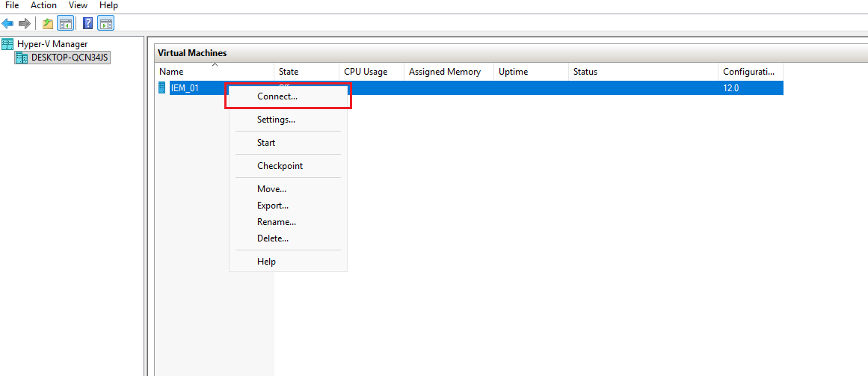Choose Export... from the context menu
The width and height of the screenshot is (868, 376).
273,206
